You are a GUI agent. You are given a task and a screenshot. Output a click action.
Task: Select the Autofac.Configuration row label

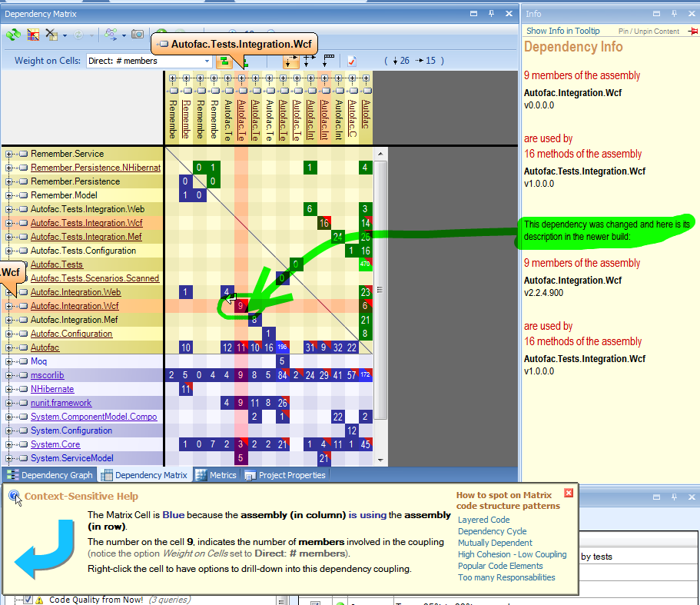(71, 334)
